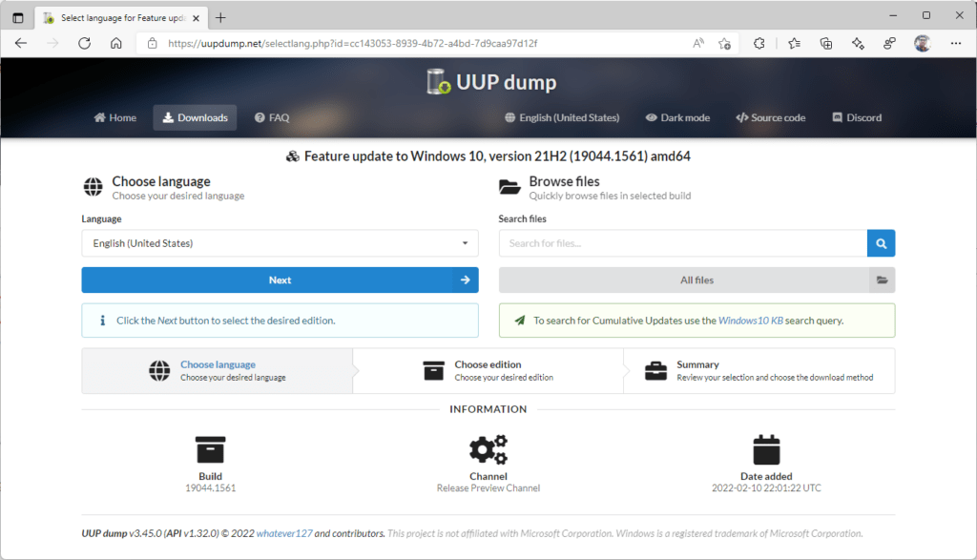The width and height of the screenshot is (977, 560).
Task: Open a new browser tab
Action: pyautogui.click(x=220, y=17)
